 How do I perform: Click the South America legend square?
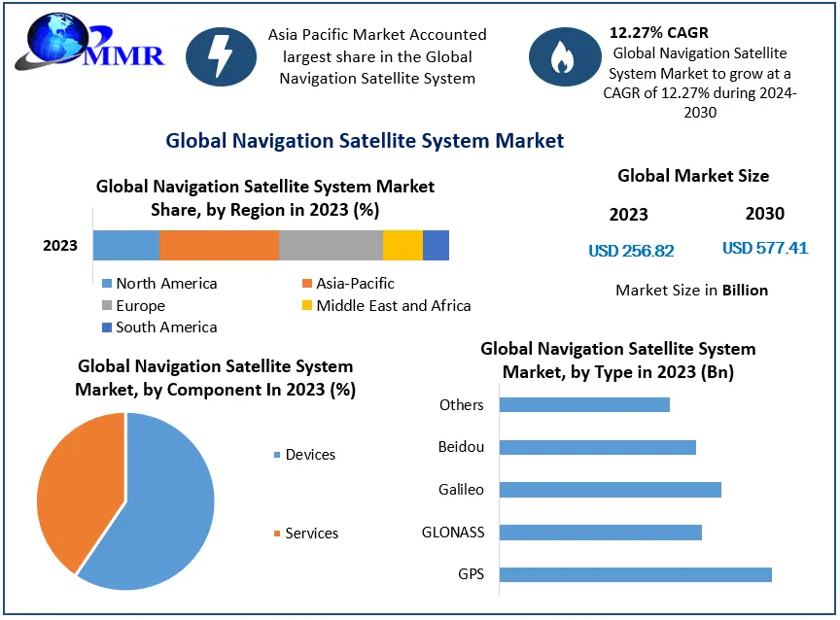[x=107, y=327]
